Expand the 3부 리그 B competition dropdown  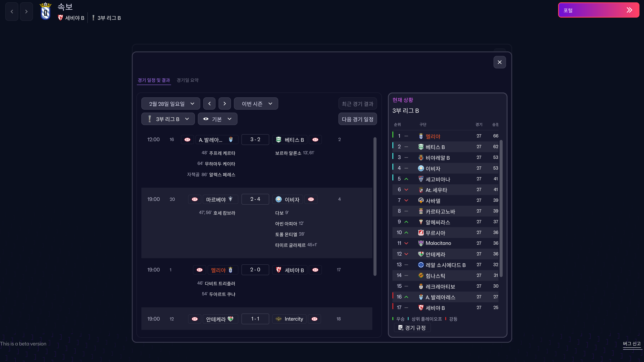[x=168, y=119]
